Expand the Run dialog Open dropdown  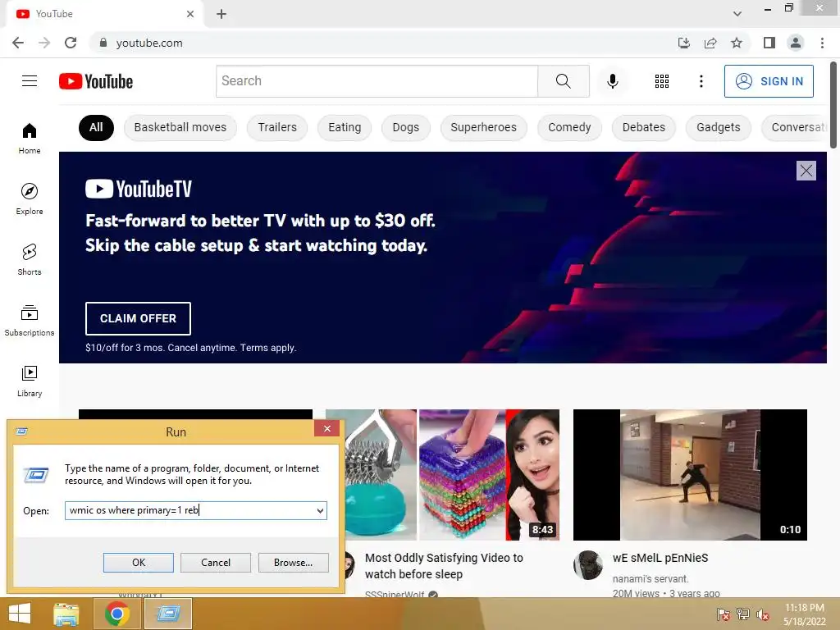click(x=320, y=510)
